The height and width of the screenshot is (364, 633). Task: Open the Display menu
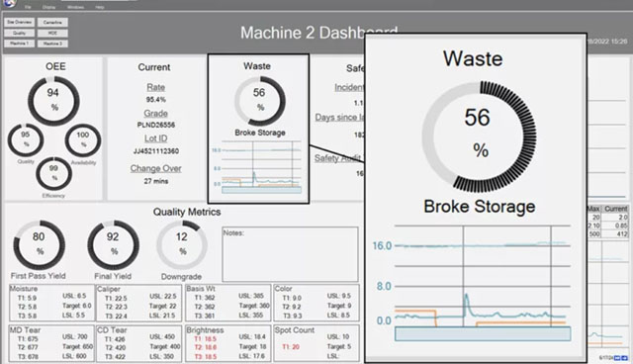[x=48, y=7]
